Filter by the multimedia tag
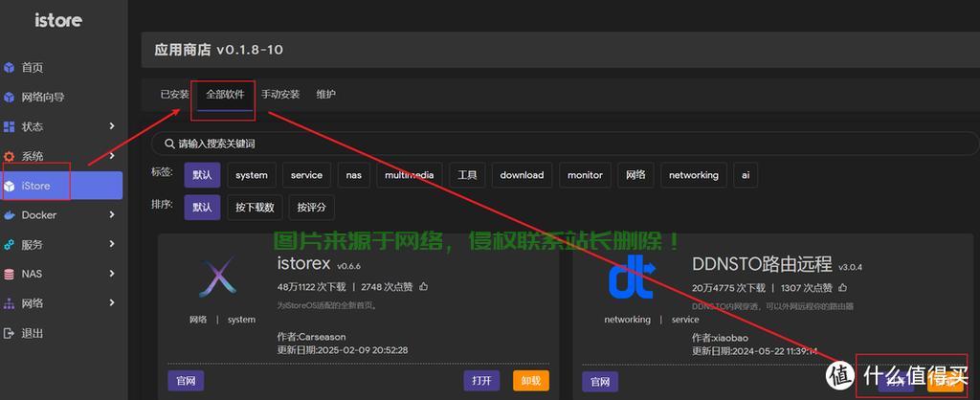The image size is (980, 400). tap(410, 175)
